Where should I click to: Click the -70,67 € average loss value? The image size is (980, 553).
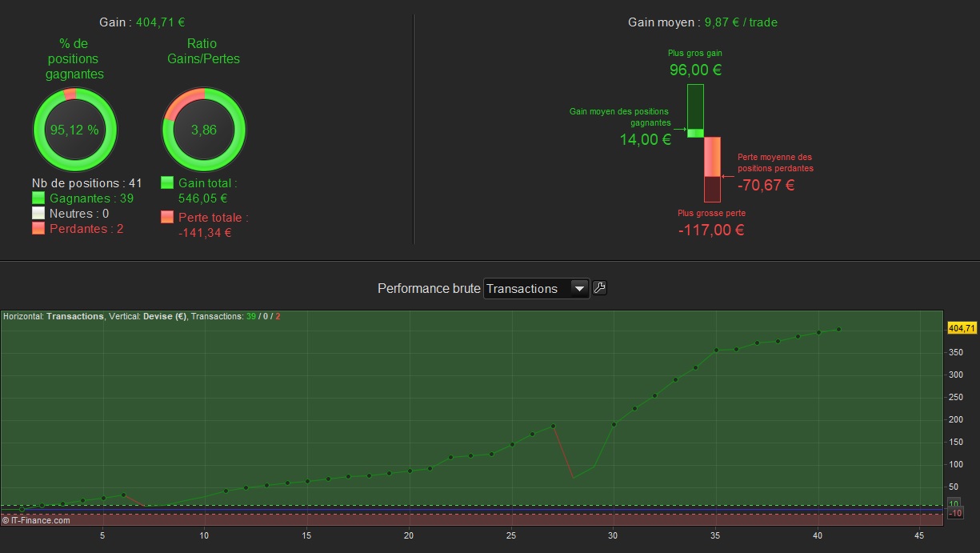coord(766,186)
